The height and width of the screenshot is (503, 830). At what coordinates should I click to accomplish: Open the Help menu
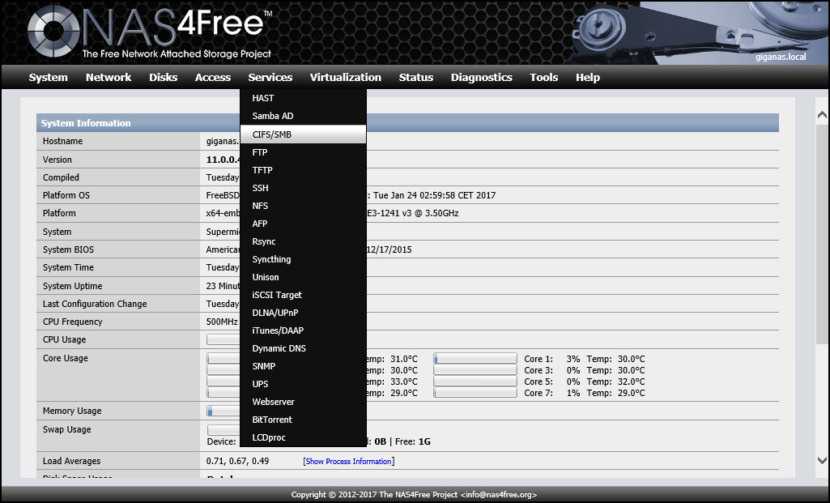588,77
